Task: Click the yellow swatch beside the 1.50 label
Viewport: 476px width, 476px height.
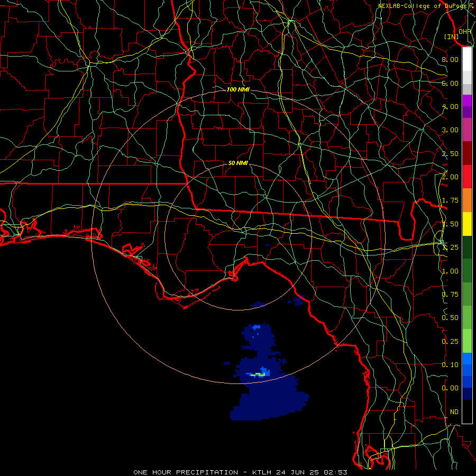Action: pyautogui.click(x=467, y=224)
